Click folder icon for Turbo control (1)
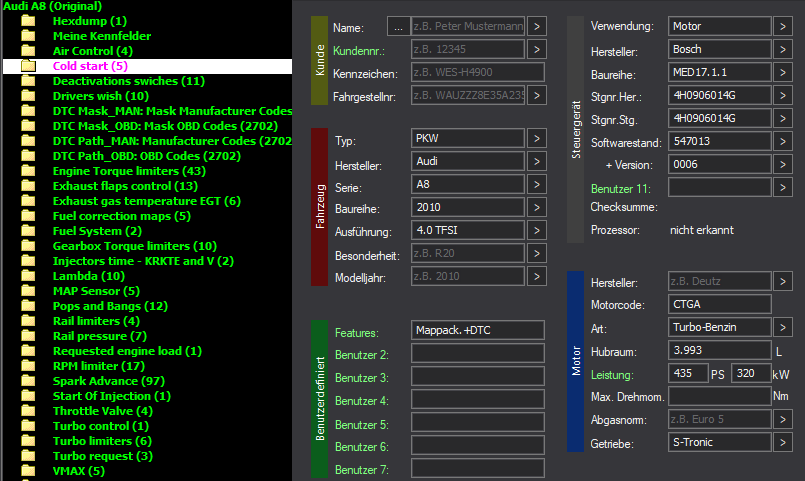805x481 pixels. 28,426
